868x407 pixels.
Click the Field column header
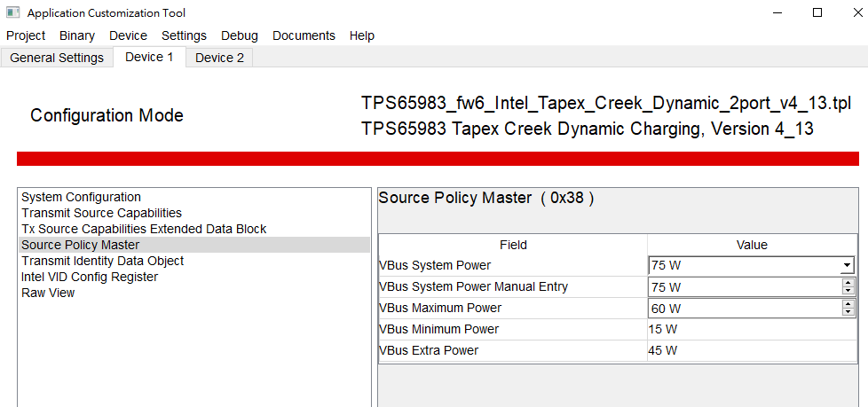pos(513,245)
